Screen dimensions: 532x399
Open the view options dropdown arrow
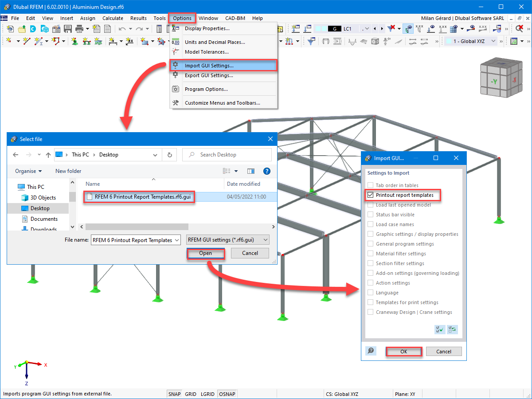click(236, 171)
